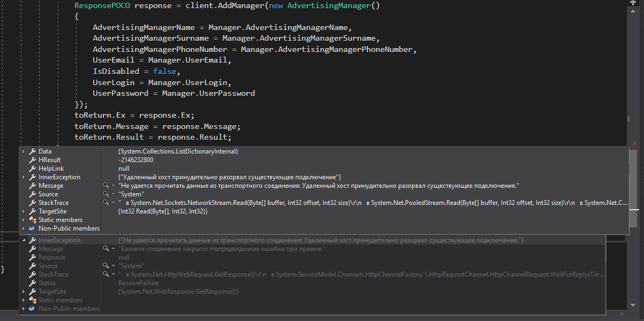Click Non-Public members cube icon in dimmed datatip
The image size is (644, 321).
point(32,309)
